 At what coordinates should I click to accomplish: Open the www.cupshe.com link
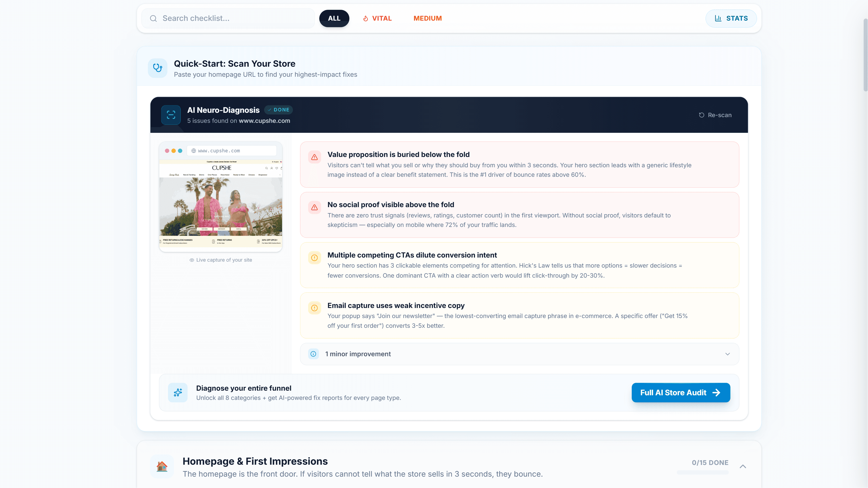264,121
